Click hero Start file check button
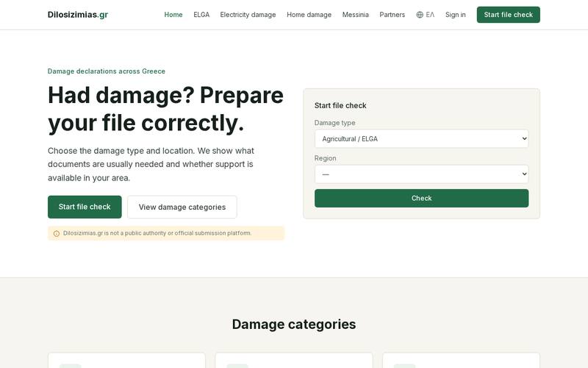588x368 pixels. tap(85, 207)
